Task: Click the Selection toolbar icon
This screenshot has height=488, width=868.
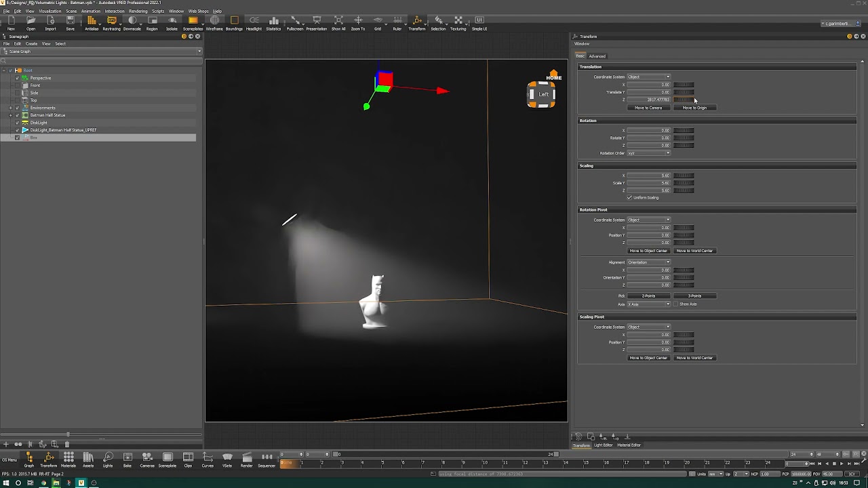Action: 438,23
